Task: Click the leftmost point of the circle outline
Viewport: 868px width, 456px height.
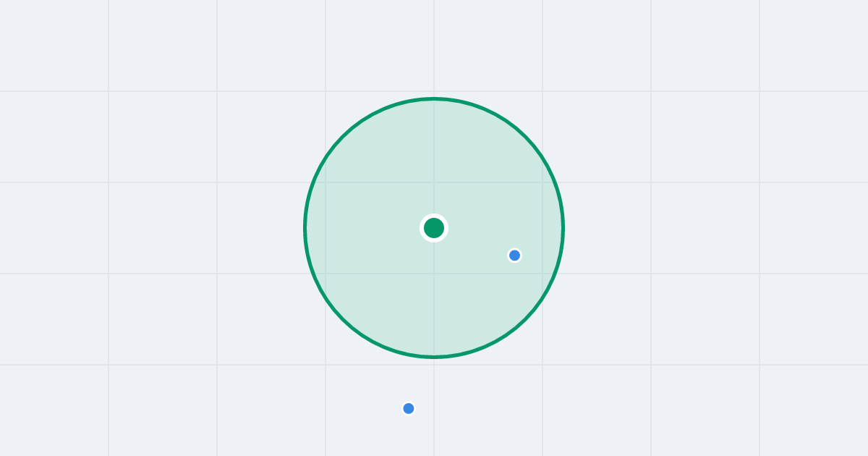Action: (305, 228)
